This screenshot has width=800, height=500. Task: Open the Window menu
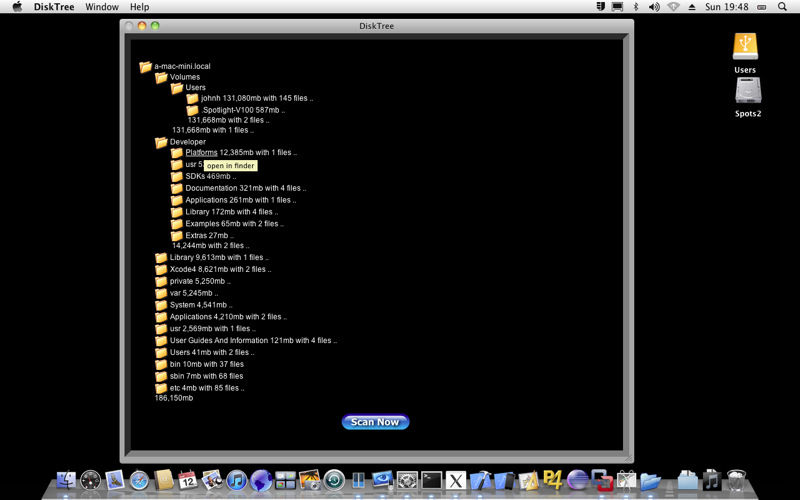(x=102, y=7)
